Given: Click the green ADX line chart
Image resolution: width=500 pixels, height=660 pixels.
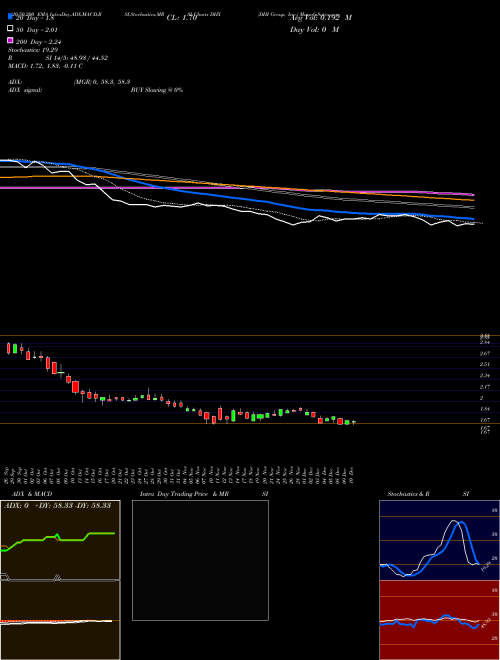Looking at the screenshot, I should point(58,541).
